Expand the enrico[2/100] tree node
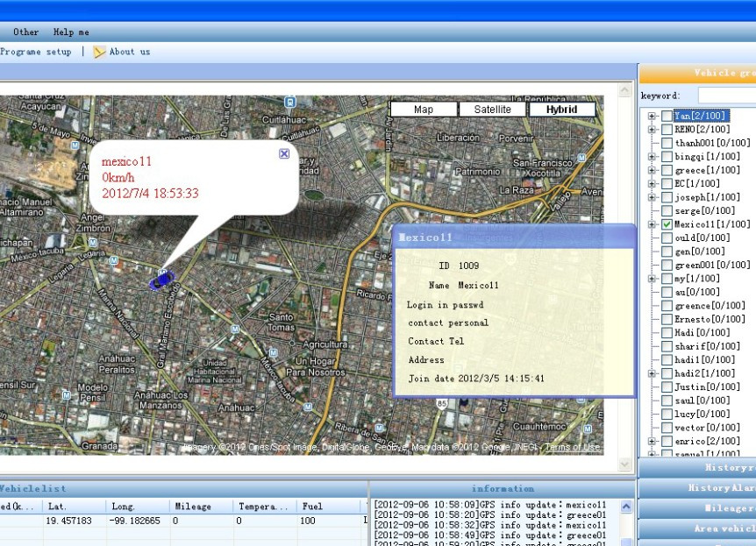The width and height of the screenshot is (756, 546). click(x=652, y=441)
